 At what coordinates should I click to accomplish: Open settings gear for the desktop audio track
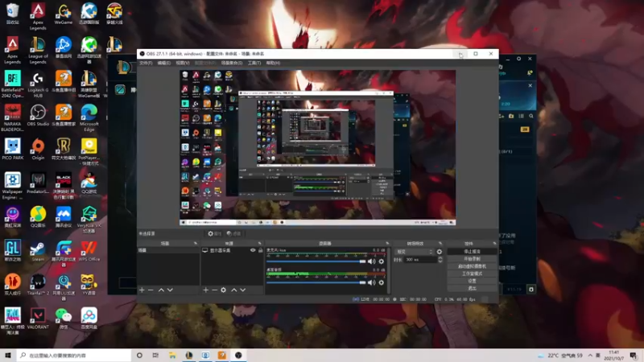381,282
